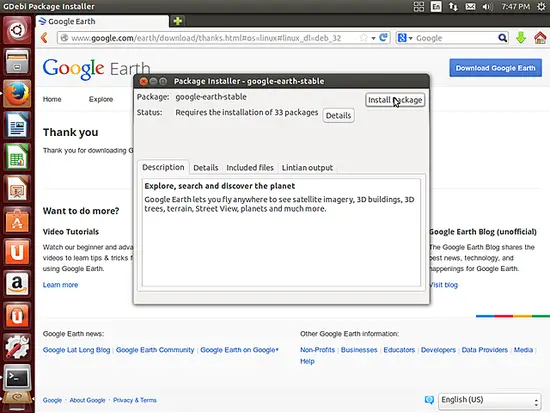This screenshot has width=550, height=413.
Task: Click the green download arrow in toolbar
Action: click(x=521, y=38)
